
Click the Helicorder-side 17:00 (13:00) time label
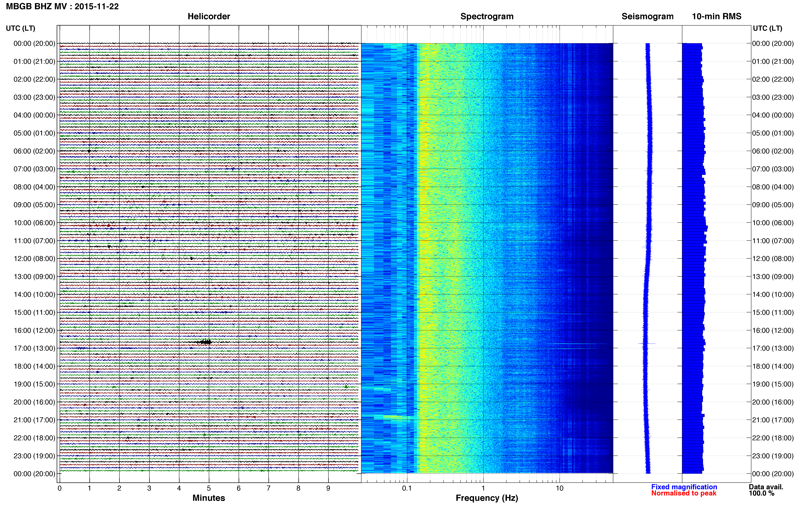[34, 348]
